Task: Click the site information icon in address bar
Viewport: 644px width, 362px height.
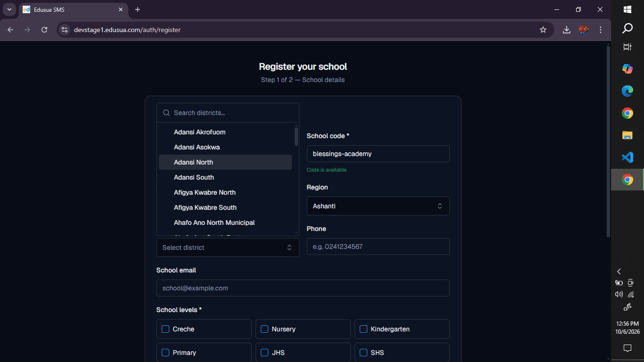Action: pos(65,30)
